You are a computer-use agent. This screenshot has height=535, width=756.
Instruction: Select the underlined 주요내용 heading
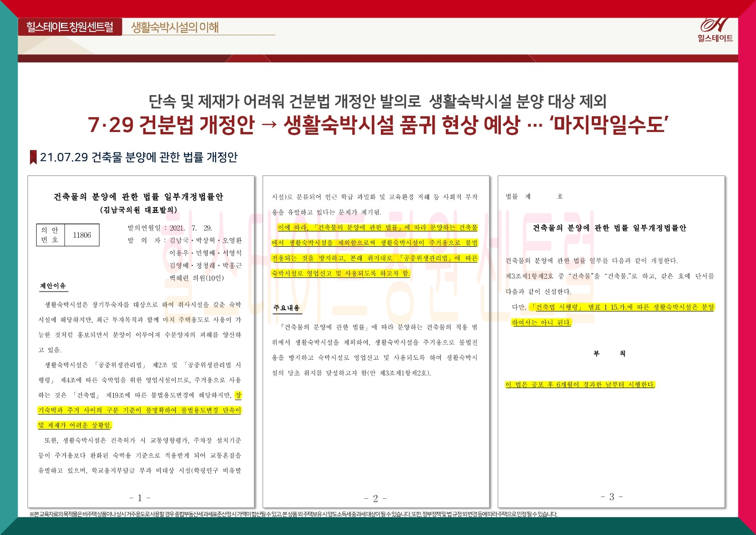point(287,308)
